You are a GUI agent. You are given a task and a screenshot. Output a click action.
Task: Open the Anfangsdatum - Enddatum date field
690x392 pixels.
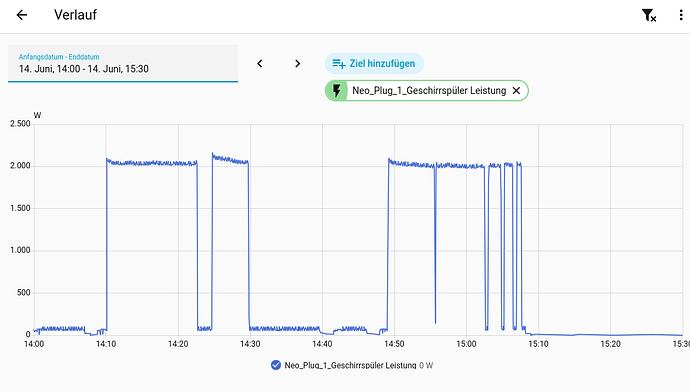(x=123, y=63)
